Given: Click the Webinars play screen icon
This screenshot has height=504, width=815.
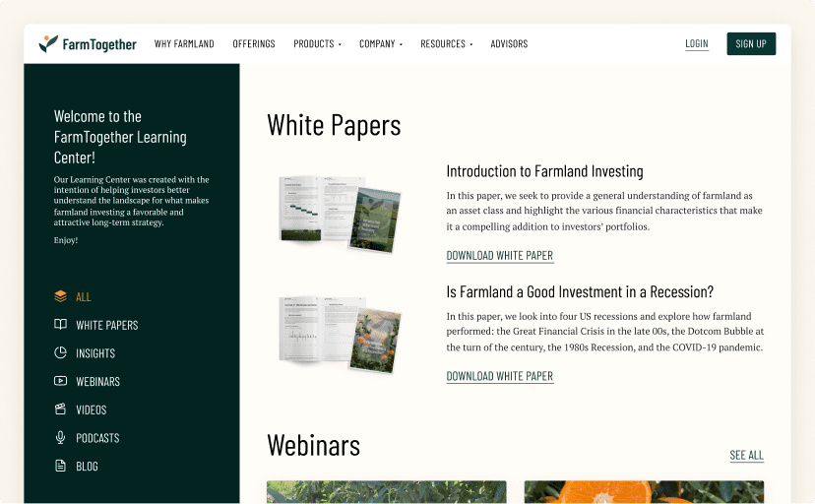Looking at the screenshot, I should click(60, 381).
